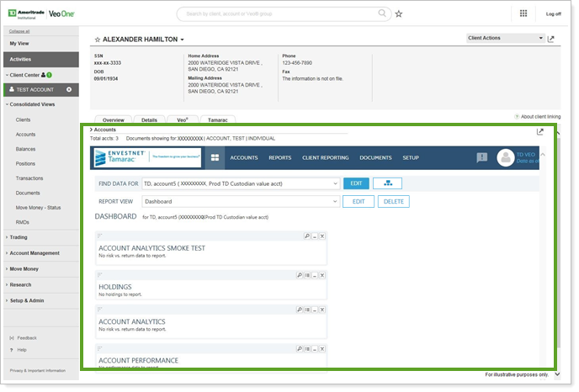Open the apps grid menu icon
Viewport: 579px width, 392px height.
pyautogui.click(x=523, y=13)
